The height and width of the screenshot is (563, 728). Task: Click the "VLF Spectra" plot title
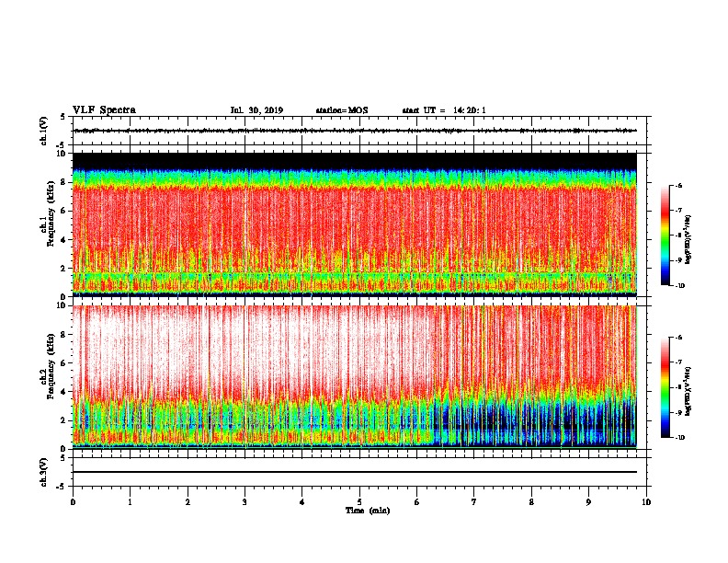pyautogui.click(x=104, y=110)
